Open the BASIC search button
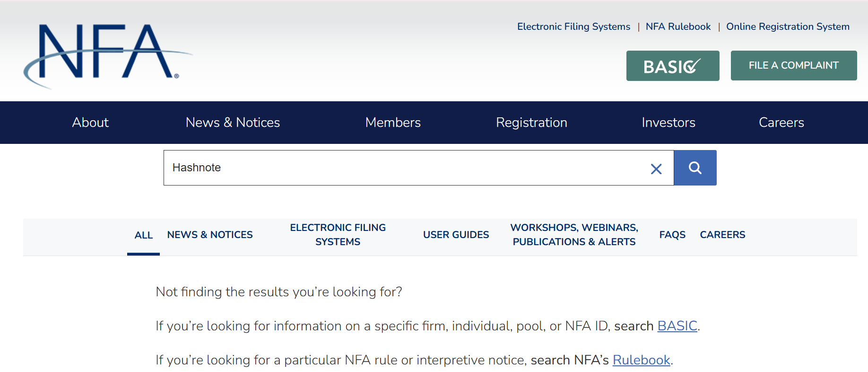This screenshot has width=868, height=372. click(673, 66)
